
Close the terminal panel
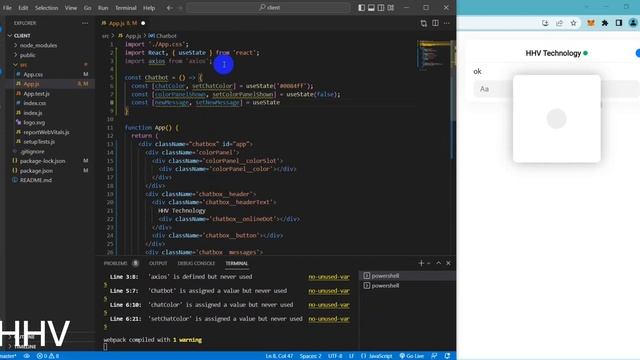click(448, 263)
